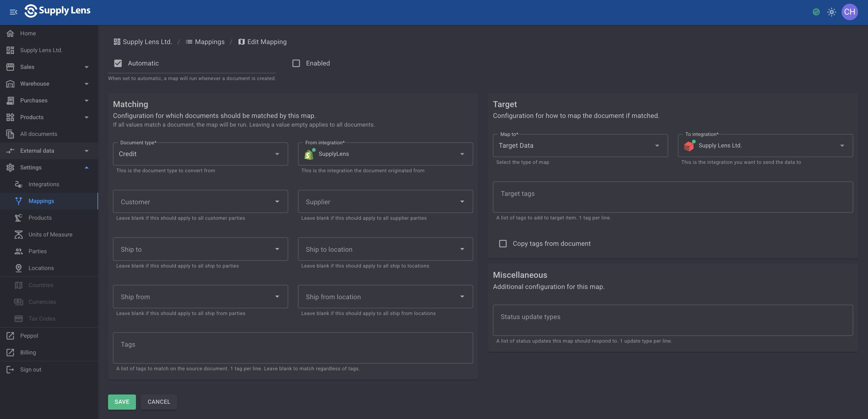868x419 pixels.
Task: Expand the Warehouse menu
Action: [49, 84]
